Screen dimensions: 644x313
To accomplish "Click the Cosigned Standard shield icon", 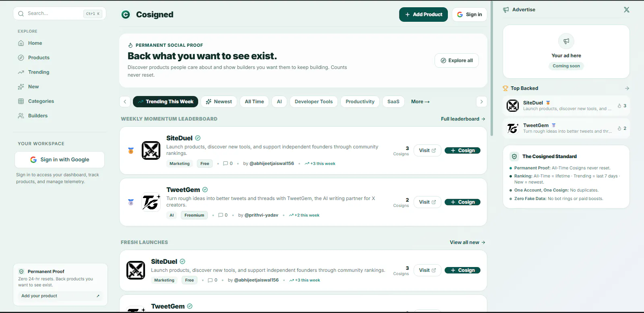I will pyautogui.click(x=514, y=156).
